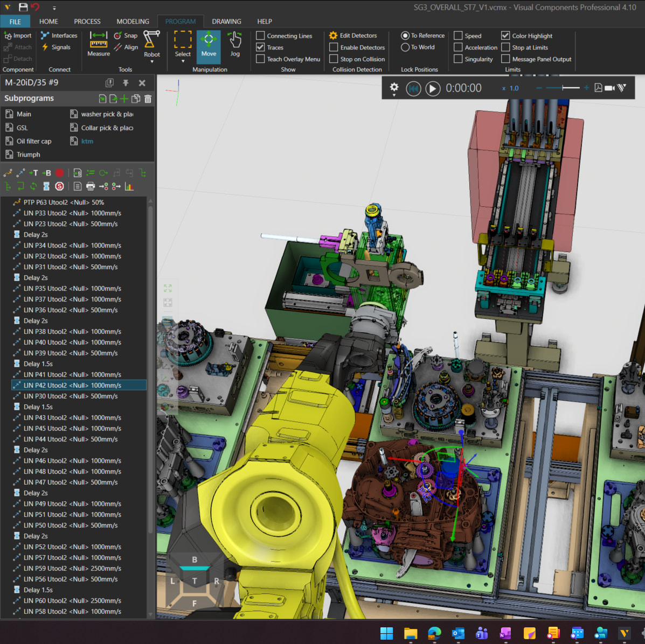
Task: Toggle Stop on Collision detection
Action: coord(333,59)
